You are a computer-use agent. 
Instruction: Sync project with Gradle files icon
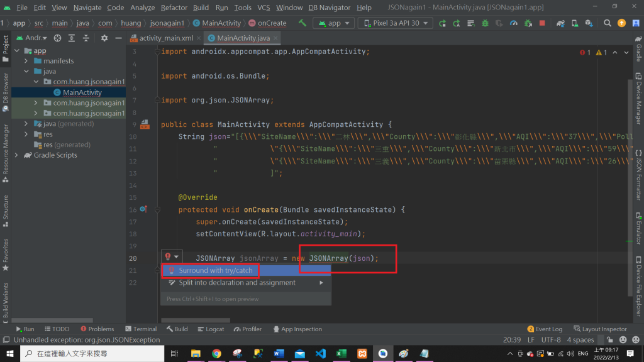[x=560, y=23]
